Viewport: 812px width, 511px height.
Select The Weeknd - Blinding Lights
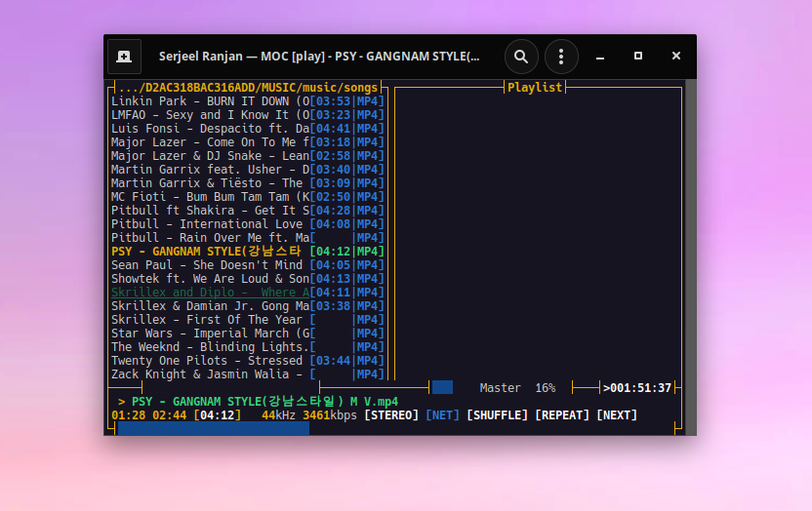click(248, 347)
